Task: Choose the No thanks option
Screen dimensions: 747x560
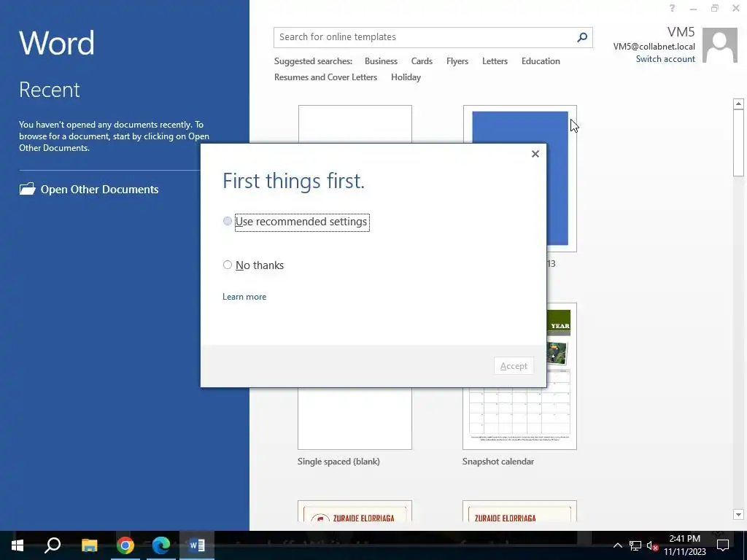Action: click(228, 265)
